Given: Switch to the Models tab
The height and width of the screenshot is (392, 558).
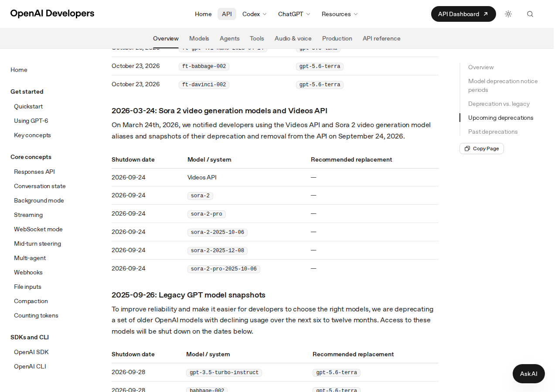Looking at the screenshot, I should coord(199,38).
